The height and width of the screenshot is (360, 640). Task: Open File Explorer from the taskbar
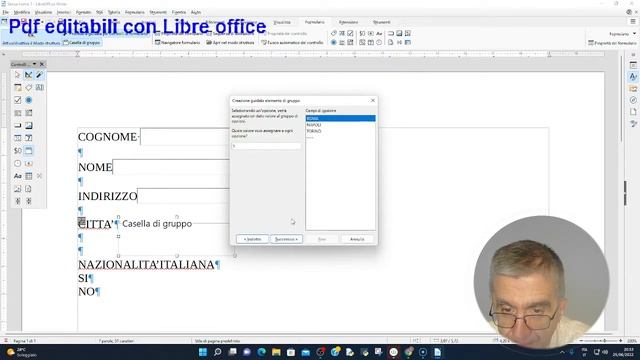tap(276, 352)
